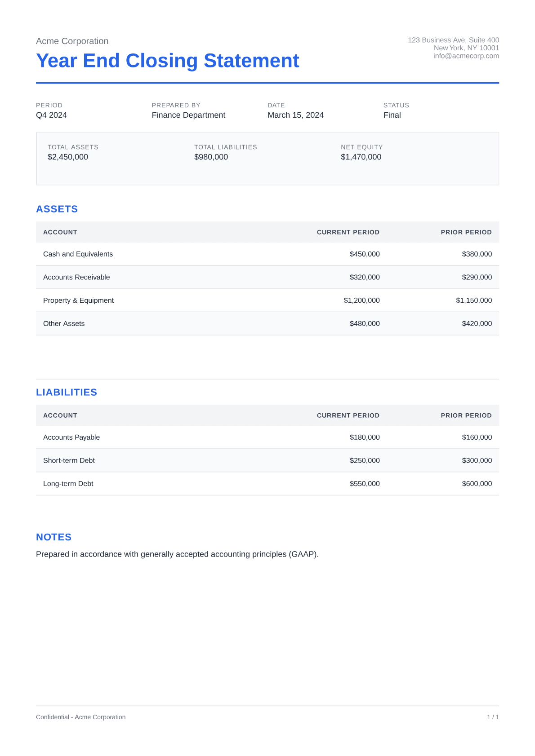The width and height of the screenshot is (535, 756).
Task: Click the Net Equity value $1,470,000
Action: pyautogui.click(x=361, y=157)
